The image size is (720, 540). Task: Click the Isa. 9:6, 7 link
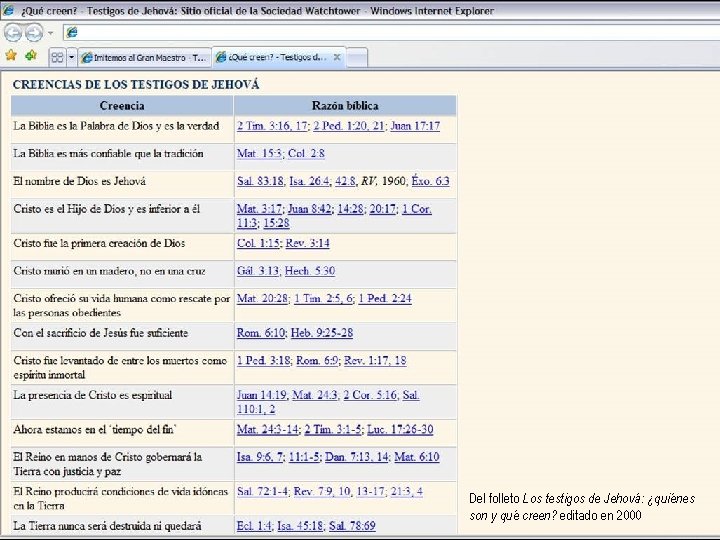pos(260,457)
